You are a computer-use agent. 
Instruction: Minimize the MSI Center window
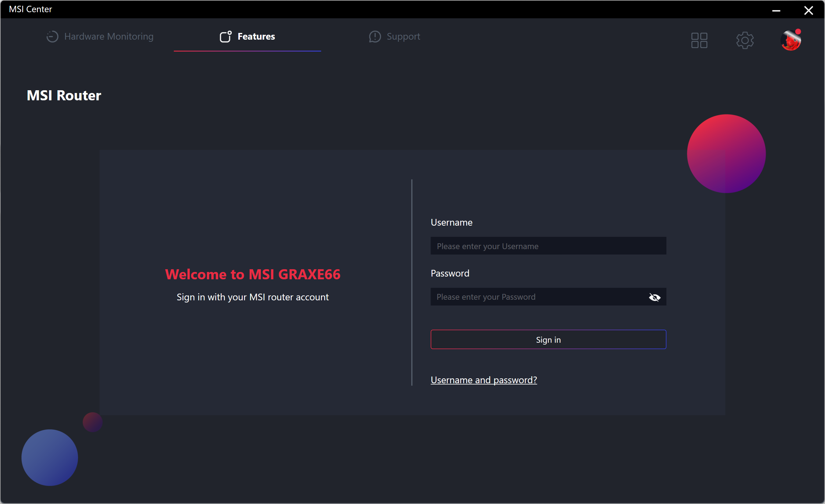(776, 10)
